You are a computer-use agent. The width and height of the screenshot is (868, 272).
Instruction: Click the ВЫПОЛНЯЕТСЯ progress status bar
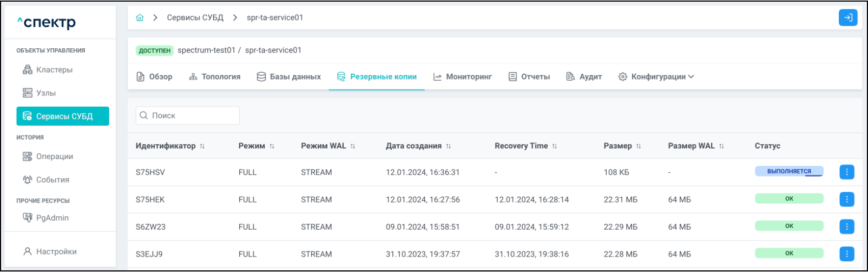[788, 172]
